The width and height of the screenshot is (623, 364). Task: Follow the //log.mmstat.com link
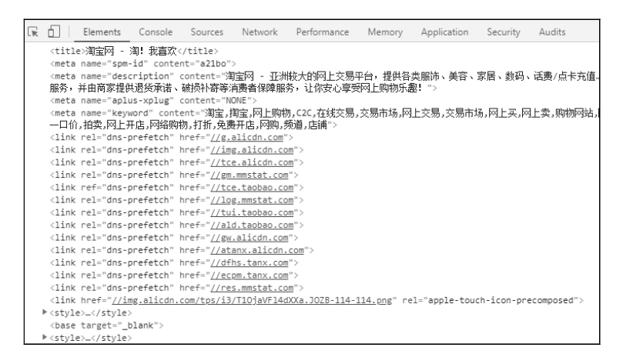click(252, 200)
